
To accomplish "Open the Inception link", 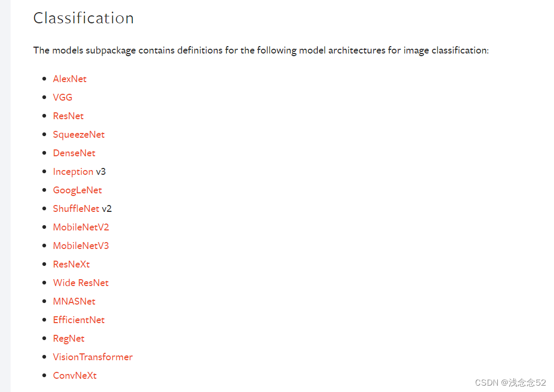I will (73, 172).
